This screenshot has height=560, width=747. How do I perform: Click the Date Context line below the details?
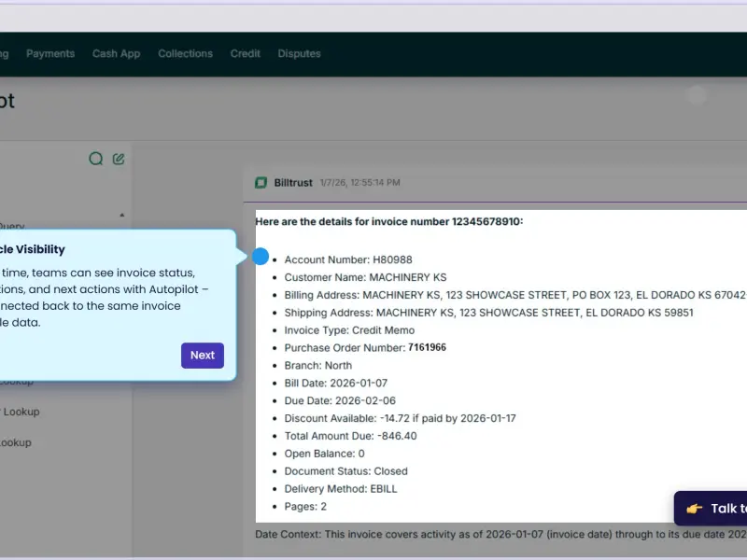tap(501, 534)
